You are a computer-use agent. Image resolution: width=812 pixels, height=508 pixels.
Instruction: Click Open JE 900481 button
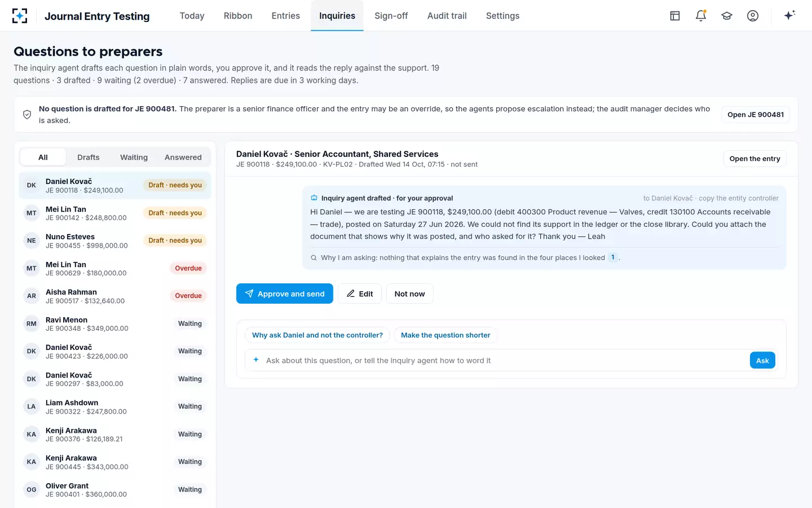point(756,115)
